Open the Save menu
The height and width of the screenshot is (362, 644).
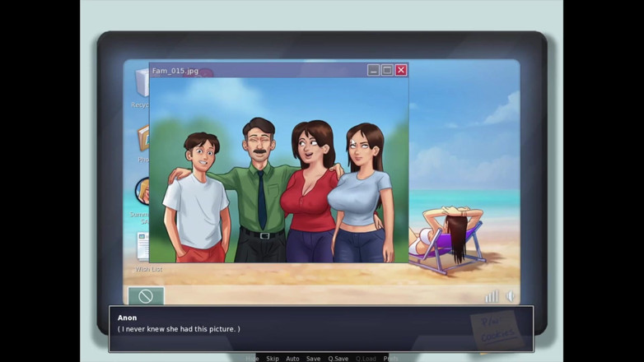(313, 359)
